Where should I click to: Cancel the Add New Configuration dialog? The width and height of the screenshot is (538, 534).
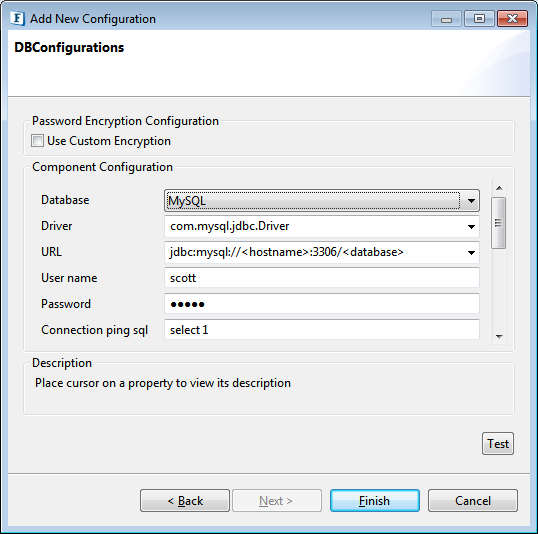473,501
